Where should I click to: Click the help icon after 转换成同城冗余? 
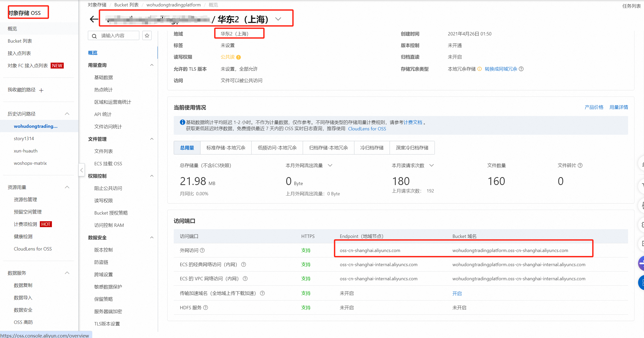521,69
